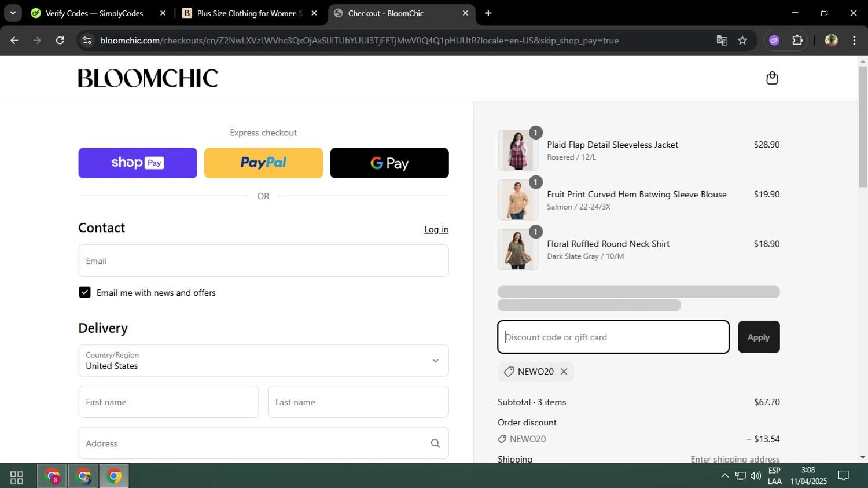Open the network tray icon
The image size is (868, 488).
[741, 476]
